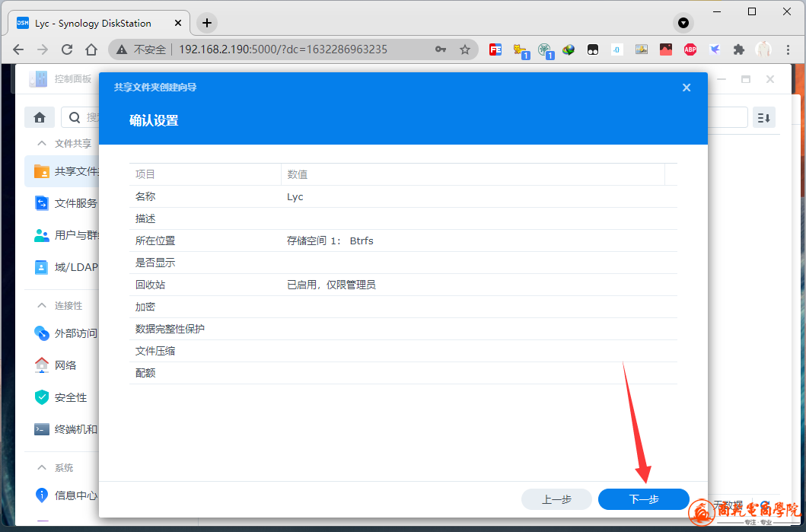
Task: Select the 名称 row label
Action: pos(145,196)
